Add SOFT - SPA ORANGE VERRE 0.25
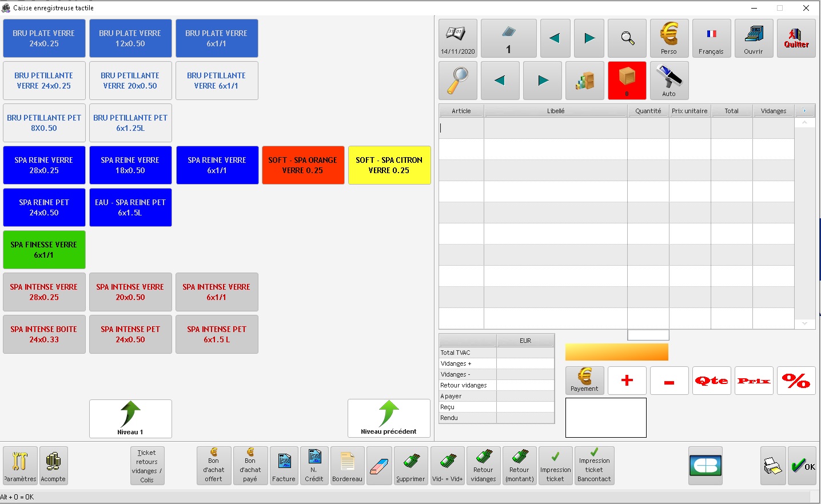The width and height of the screenshot is (821, 504). click(303, 165)
